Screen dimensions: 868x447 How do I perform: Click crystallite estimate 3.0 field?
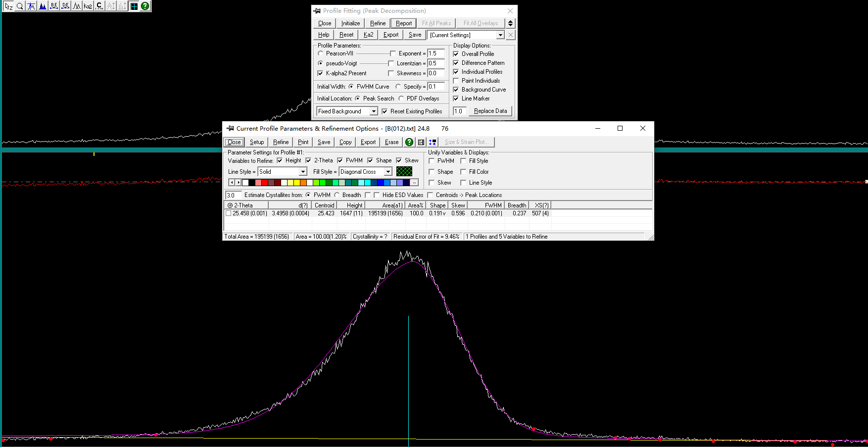click(x=233, y=195)
